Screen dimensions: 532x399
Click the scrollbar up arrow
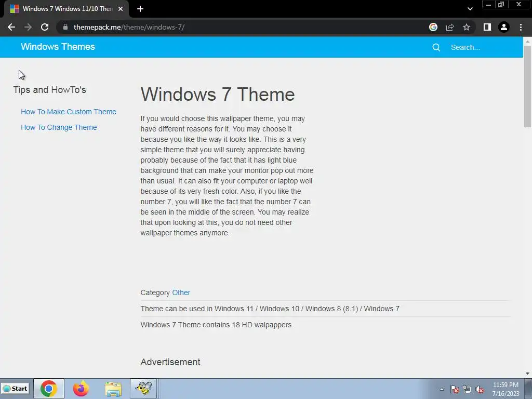point(527,41)
